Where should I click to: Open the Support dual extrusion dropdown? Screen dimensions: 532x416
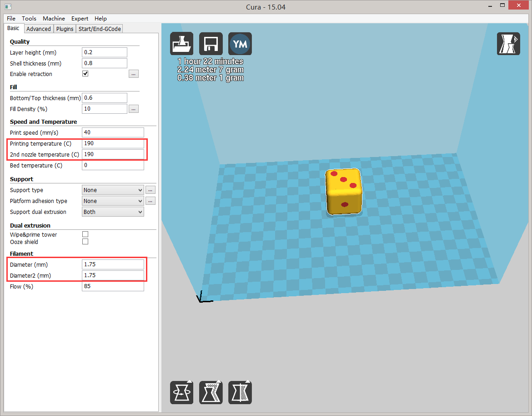(112, 212)
